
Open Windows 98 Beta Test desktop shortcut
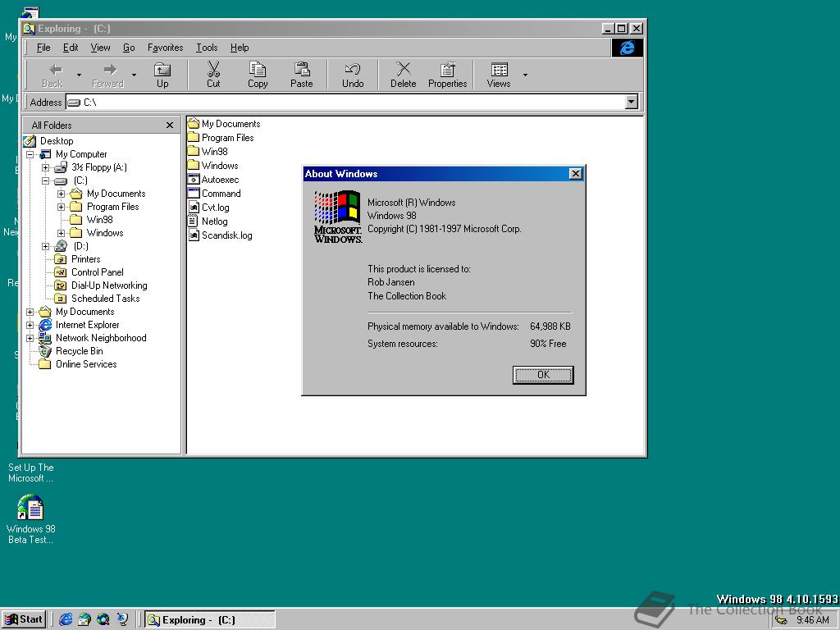pos(30,509)
